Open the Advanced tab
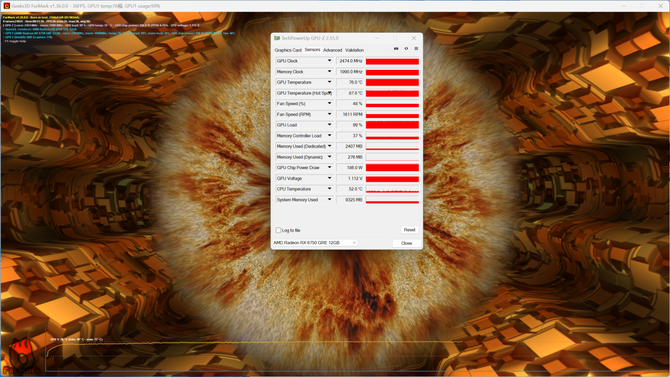This screenshot has width=670, height=377. coord(332,50)
